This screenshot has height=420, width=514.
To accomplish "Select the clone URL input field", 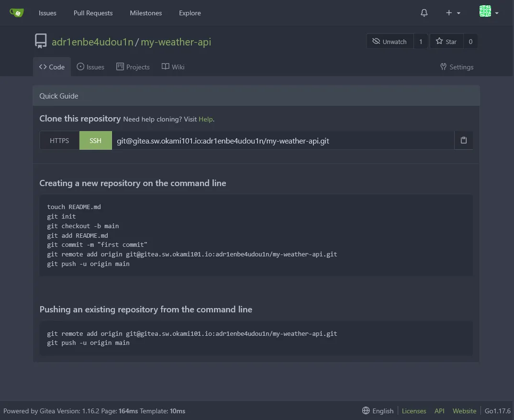I will 282,140.
